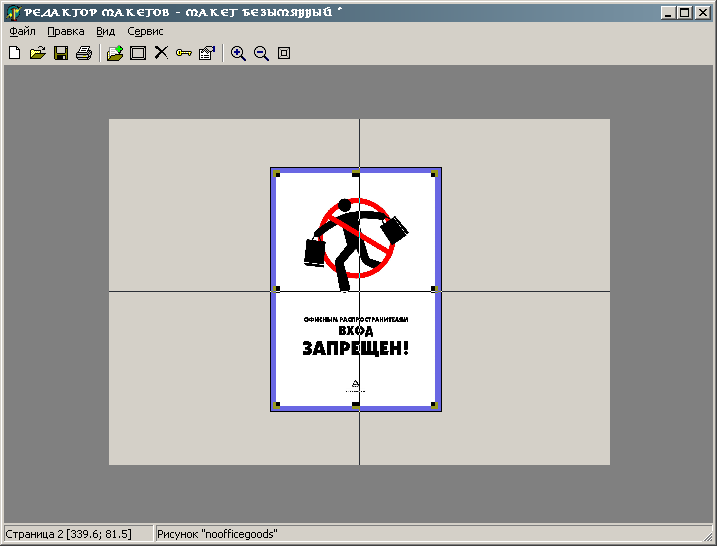Viewport: 717px width, 546px height.
Task: Zoom in with the plus magnifier
Action: click(238, 53)
